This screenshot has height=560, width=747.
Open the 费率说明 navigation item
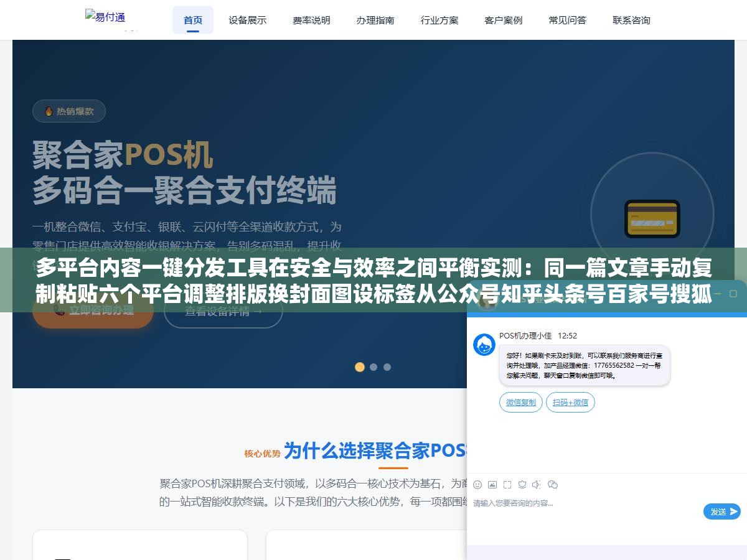(x=311, y=20)
